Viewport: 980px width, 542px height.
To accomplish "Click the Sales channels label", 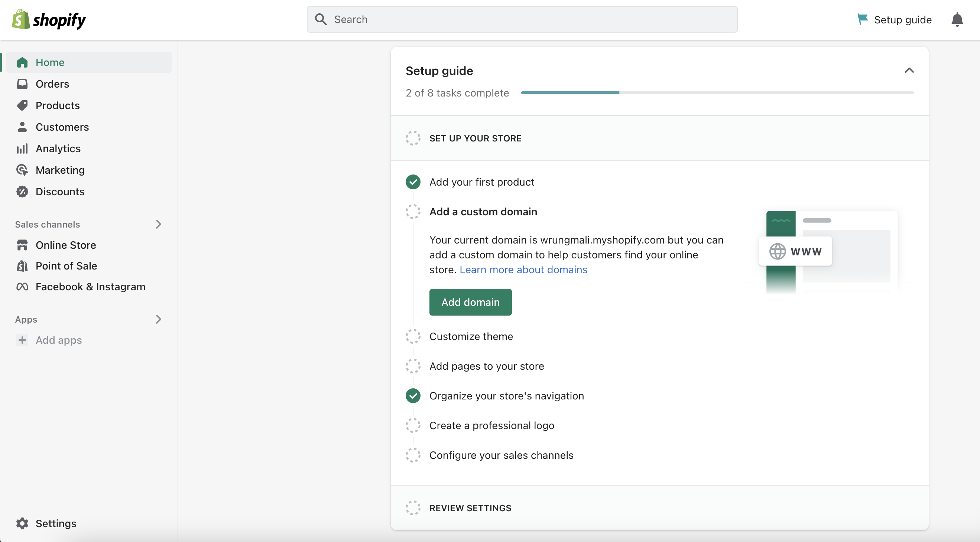I will 47,224.
